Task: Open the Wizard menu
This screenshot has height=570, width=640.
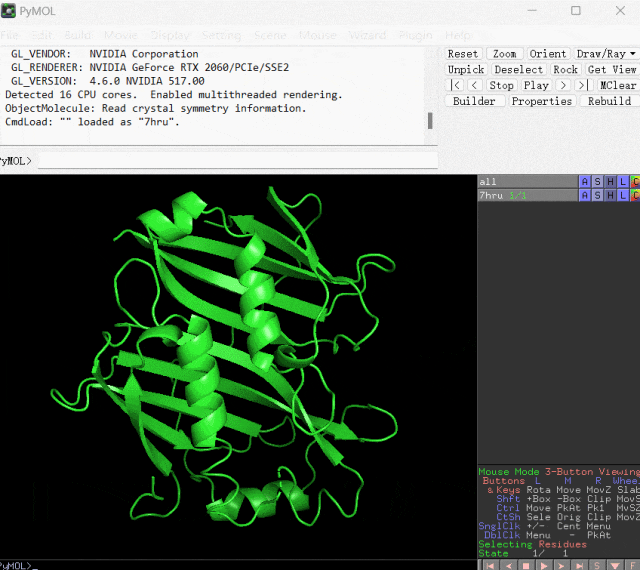Action: pos(367,36)
